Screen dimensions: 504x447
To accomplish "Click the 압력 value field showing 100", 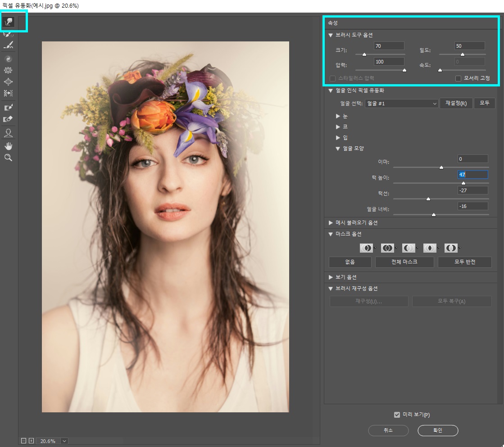I will (389, 62).
